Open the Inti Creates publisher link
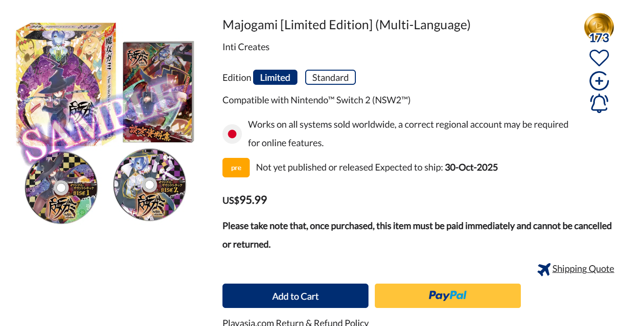This screenshot has height=326, width=644. 246,47
